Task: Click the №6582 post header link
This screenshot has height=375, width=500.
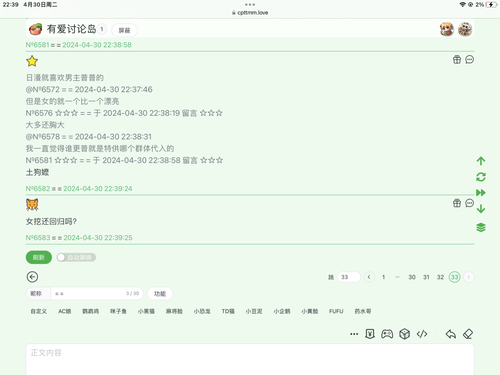Action: coord(79,189)
